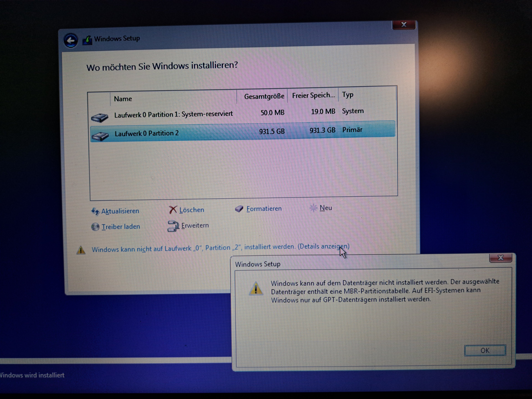532x399 pixels.
Task: Click the Formatieren eraser icon
Action: (239, 209)
